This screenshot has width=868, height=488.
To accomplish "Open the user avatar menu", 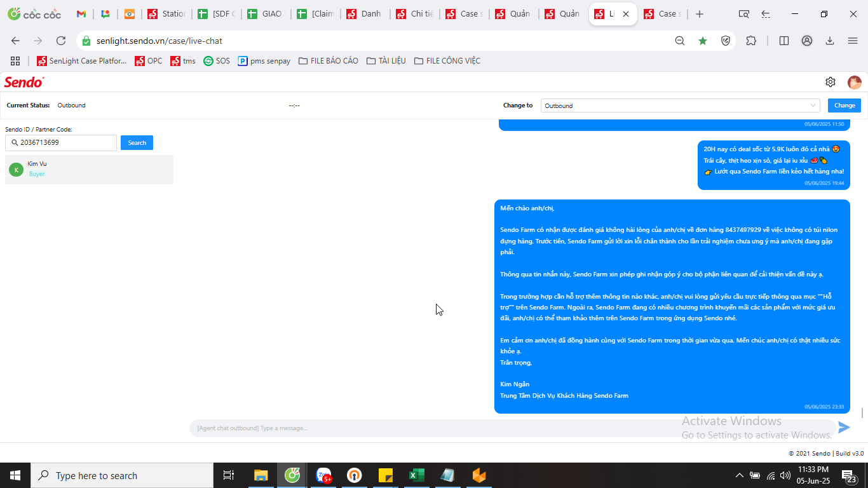I will click(x=855, y=82).
